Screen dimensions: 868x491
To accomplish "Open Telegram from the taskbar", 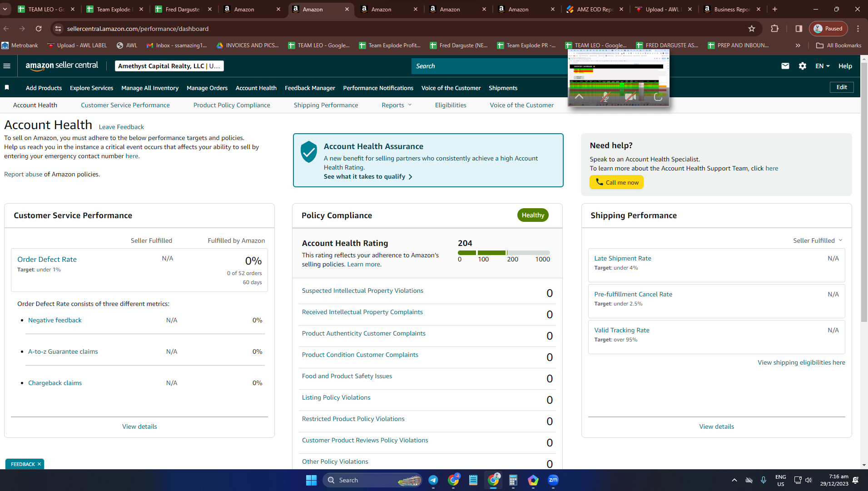I will point(433,480).
